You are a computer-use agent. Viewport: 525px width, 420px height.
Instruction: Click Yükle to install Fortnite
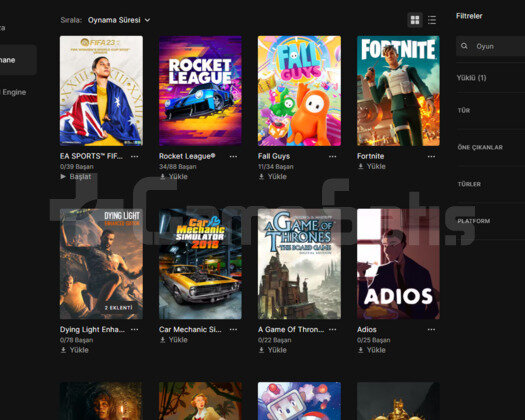click(372, 166)
